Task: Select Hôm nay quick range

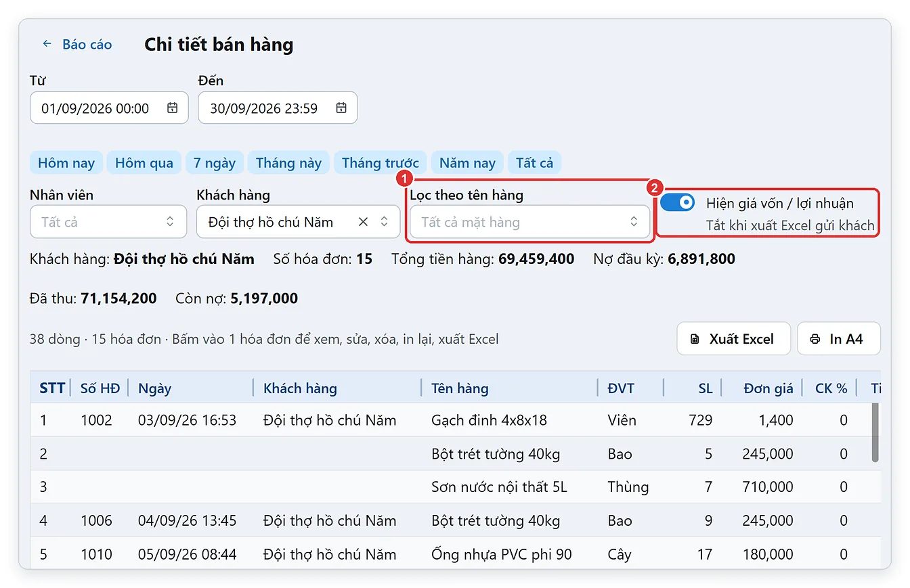Action: coord(66,163)
